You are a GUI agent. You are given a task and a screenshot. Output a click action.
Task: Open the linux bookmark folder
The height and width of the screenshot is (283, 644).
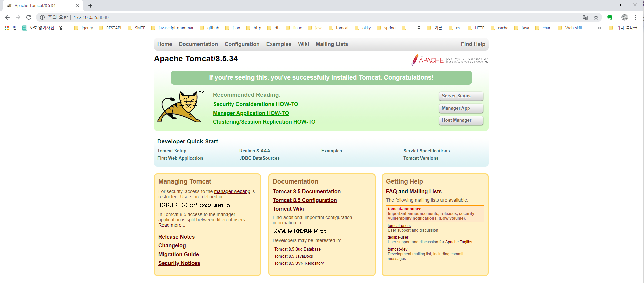(294, 28)
